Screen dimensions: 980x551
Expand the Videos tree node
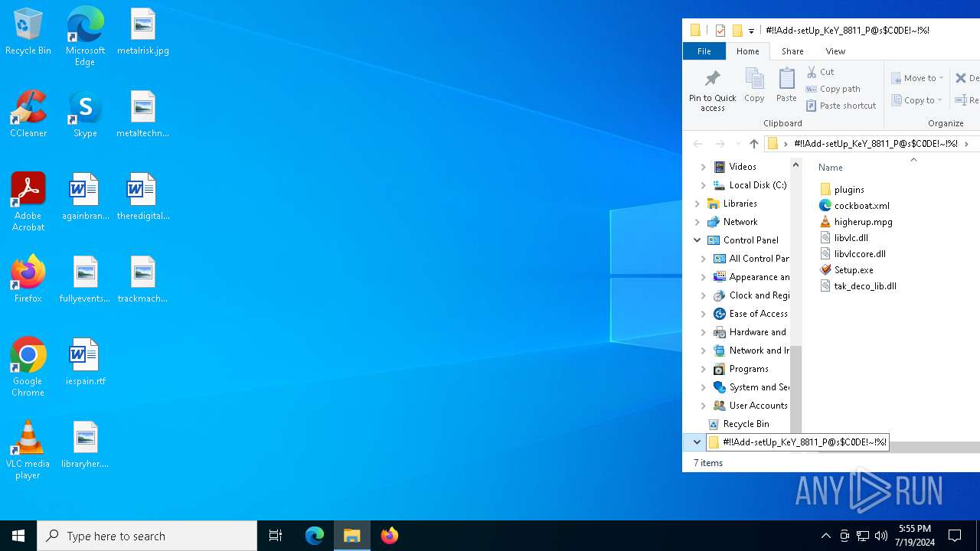(703, 167)
